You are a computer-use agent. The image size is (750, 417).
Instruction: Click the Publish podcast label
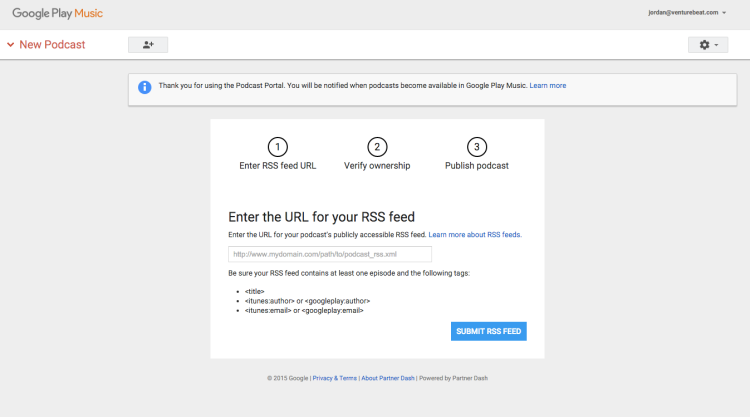point(476,165)
